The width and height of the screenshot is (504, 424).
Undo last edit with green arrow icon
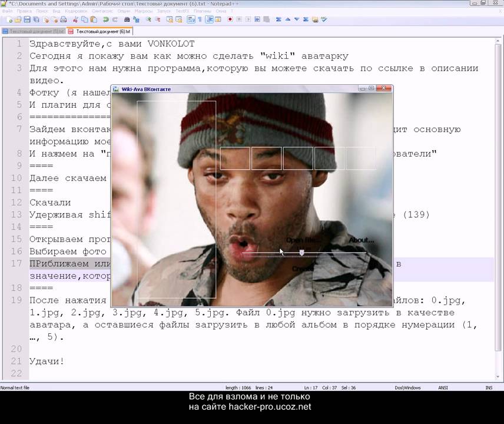(x=105, y=19)
